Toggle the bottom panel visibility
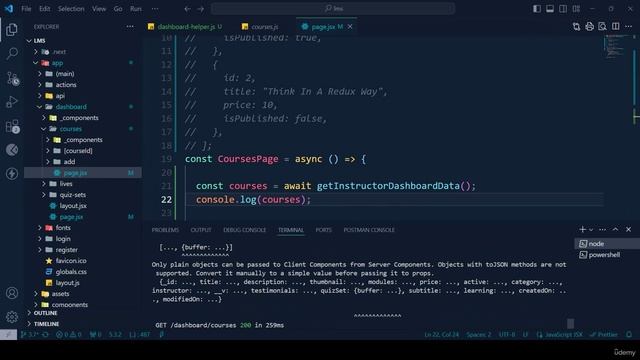 550,9
